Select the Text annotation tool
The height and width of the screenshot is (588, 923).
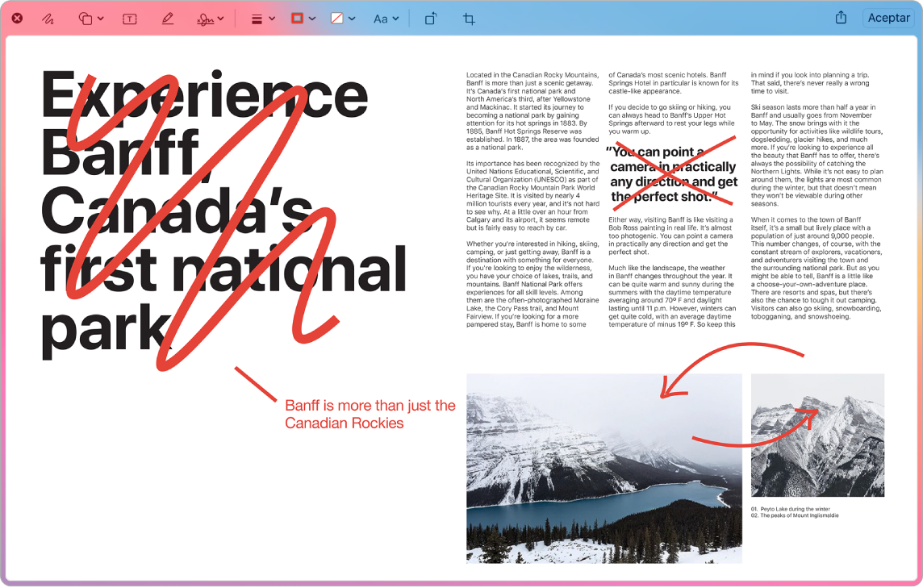(129, 18)
